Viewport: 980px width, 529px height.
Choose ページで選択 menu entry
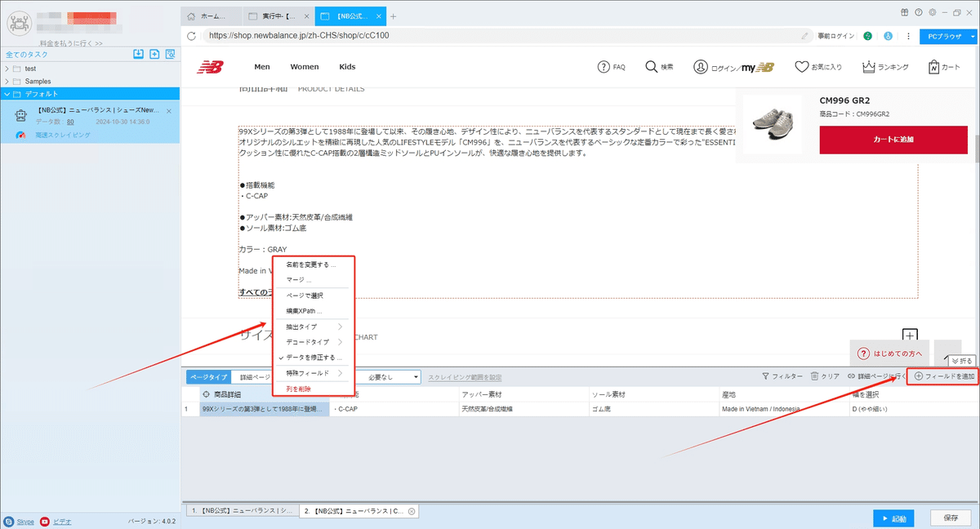tap(305, 296)
